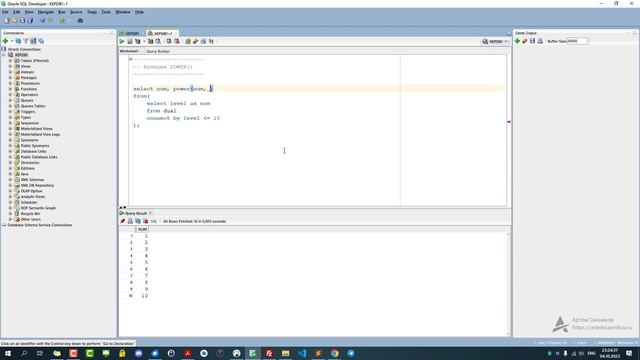Viewport: 640px width, 360px height.
Task: Expand the Other Users node
Action: click(10, 219)
